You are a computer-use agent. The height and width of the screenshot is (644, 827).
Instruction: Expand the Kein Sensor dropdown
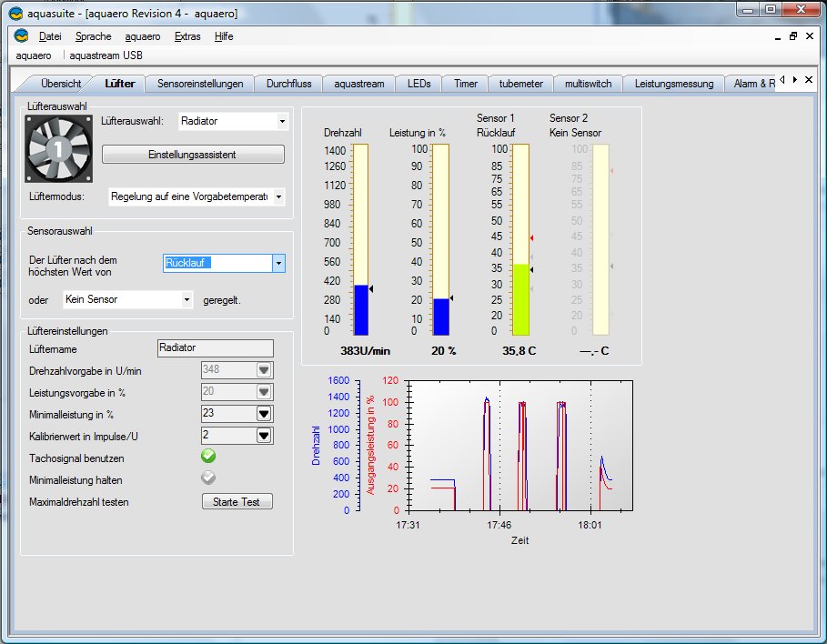point(187,299)
